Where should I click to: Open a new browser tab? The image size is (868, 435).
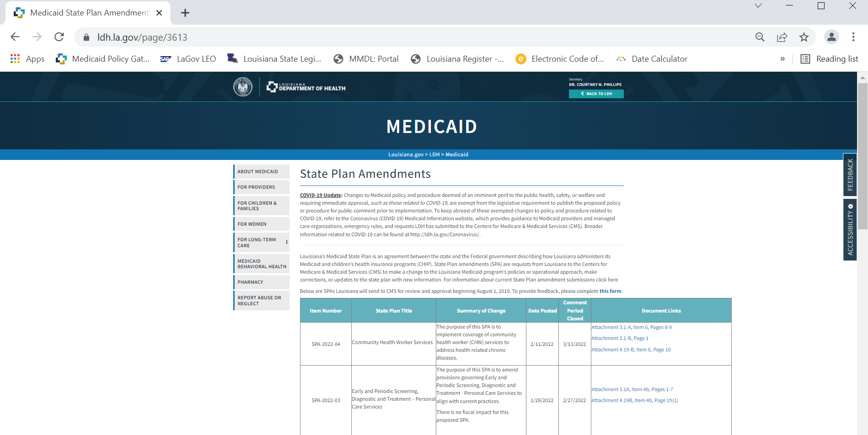[185, 13]
